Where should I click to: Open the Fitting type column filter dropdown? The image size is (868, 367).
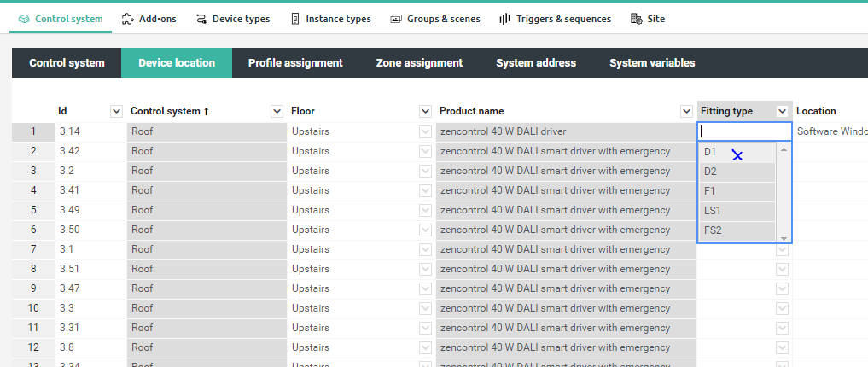[782, 111]
